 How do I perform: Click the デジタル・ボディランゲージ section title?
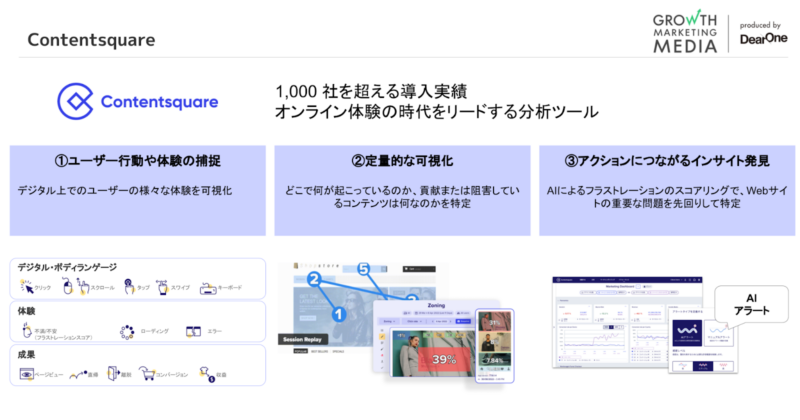click(67, 267)
